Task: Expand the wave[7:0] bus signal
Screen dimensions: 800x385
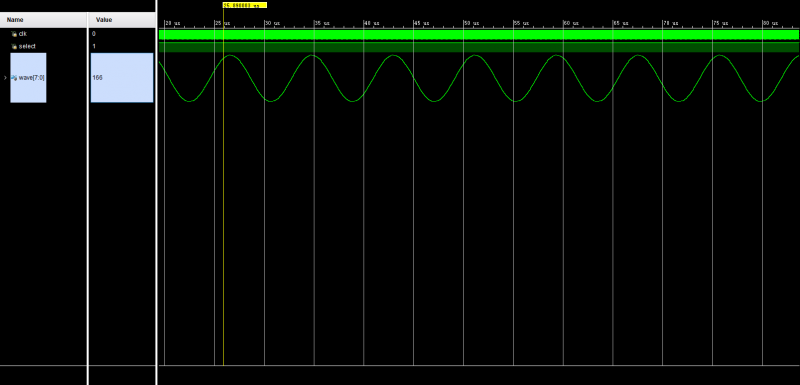Action: point(5,78)
